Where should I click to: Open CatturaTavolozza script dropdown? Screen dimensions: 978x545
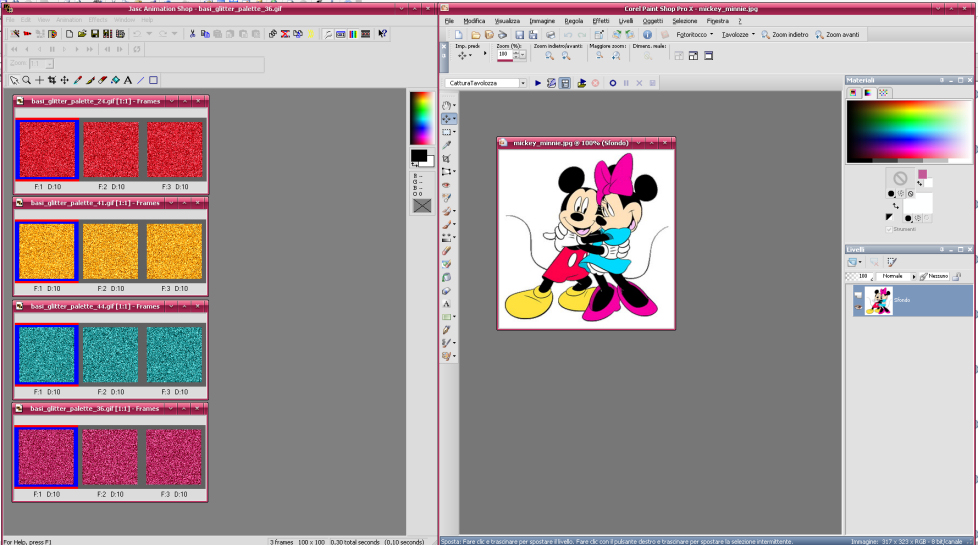tap(523, 83)
